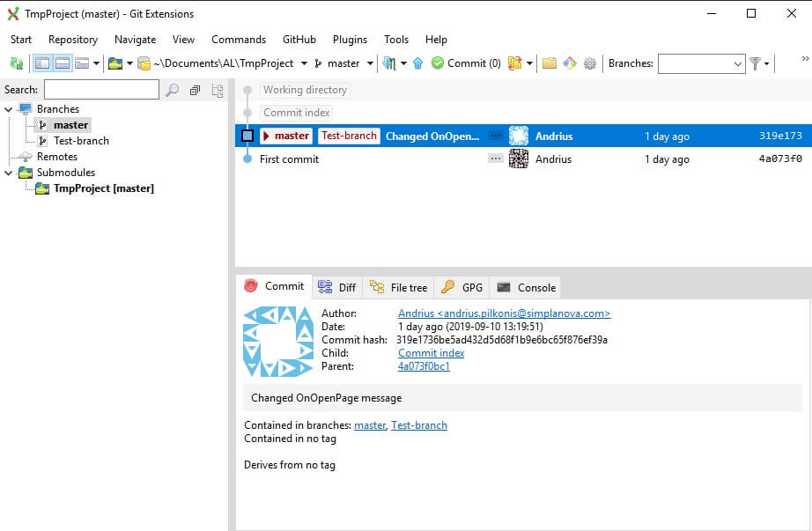
Task: Select the First commit row
Action: [x=523, y=159]
